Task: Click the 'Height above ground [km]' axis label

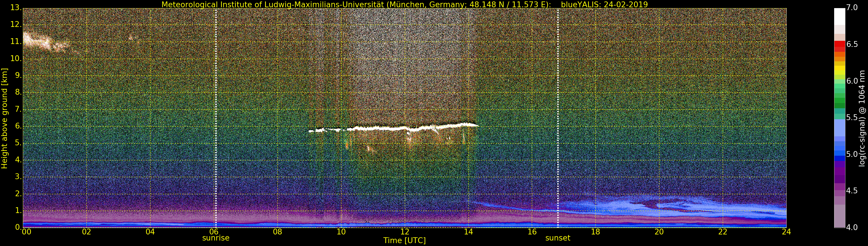Action: click(4, 118)
